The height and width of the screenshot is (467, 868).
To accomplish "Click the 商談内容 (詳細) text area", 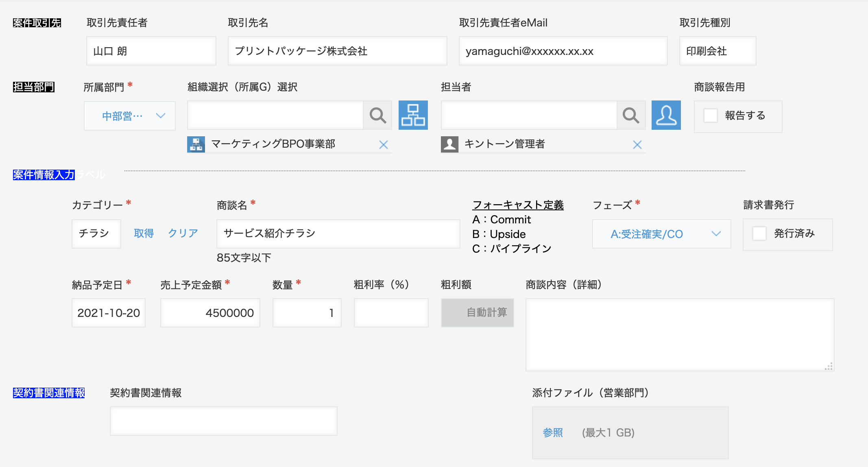I will [679, 334].
